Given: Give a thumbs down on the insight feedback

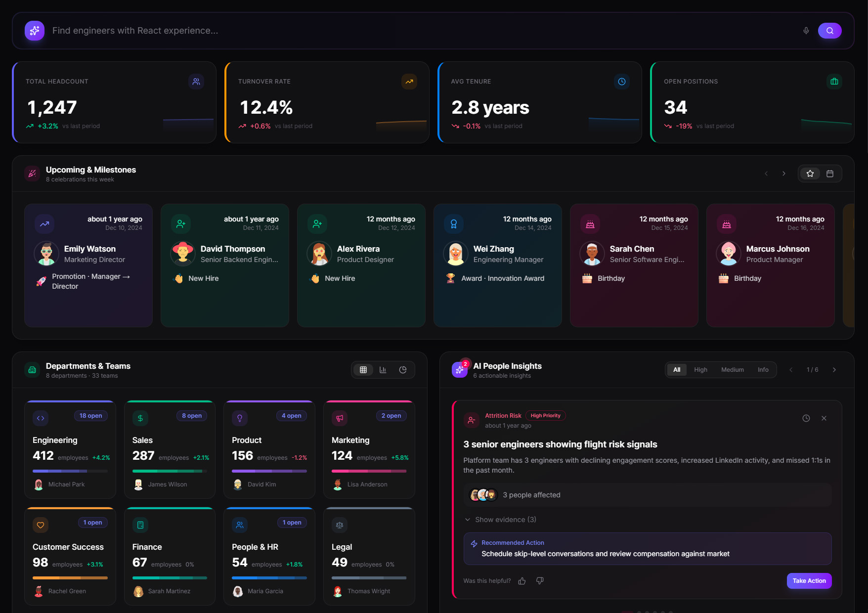Looking at the screenshot, I should point(540,580).
